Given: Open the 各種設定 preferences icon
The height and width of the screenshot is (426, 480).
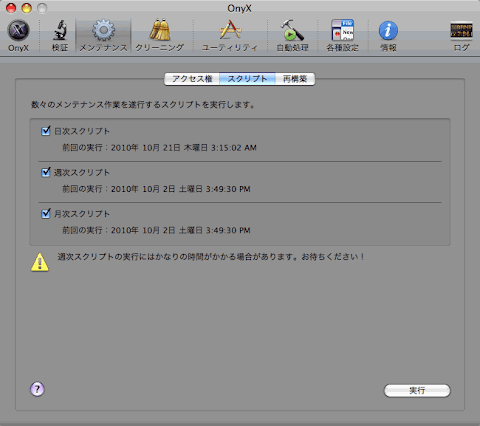Looking at the screenshot, I should (x=342, y=36).
